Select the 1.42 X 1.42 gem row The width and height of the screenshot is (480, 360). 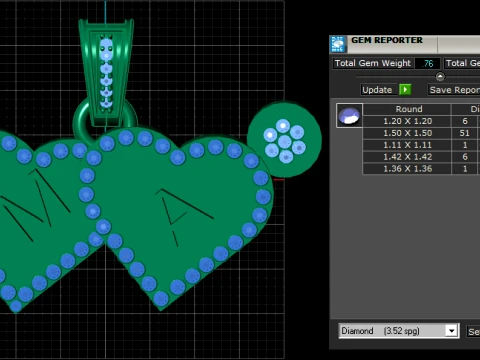pyautogui.click(x=421, y=157)
